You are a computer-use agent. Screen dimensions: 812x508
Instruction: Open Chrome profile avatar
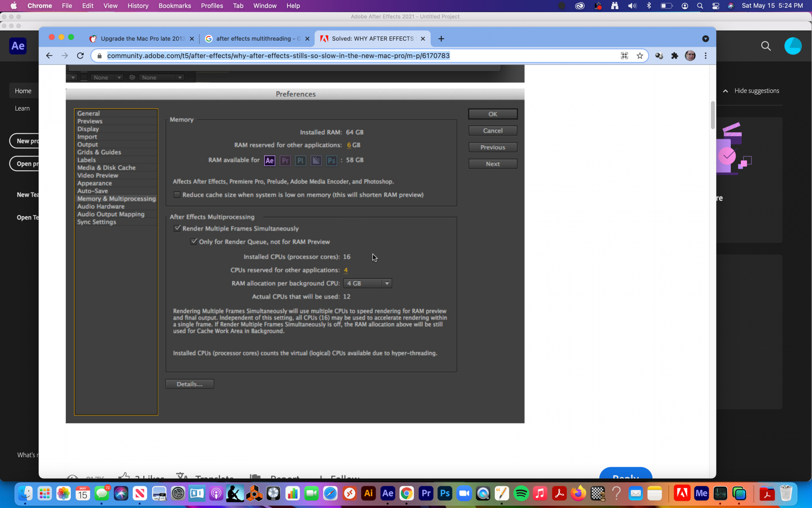[690, 56]
